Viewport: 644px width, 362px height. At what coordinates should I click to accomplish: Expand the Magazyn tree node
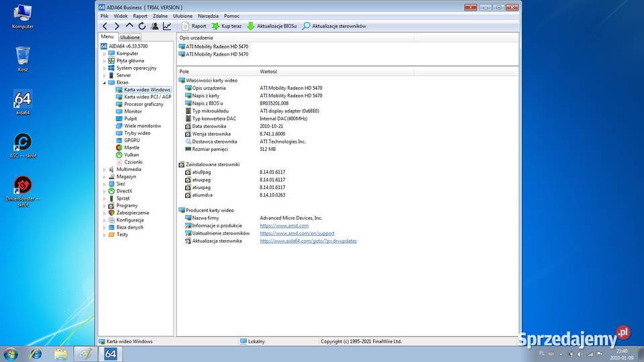105,177
